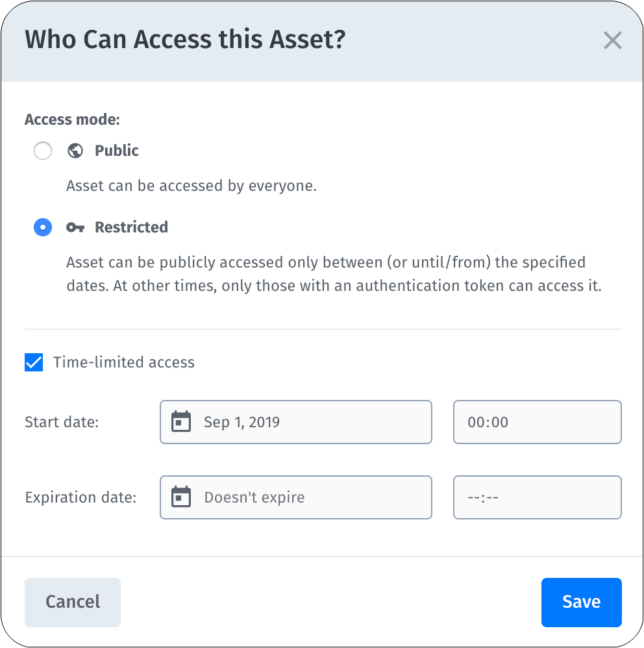The width and height of the screenshot is (644, 648).
Task: Click the Cancel button
Action: click(x=72, y=602)
